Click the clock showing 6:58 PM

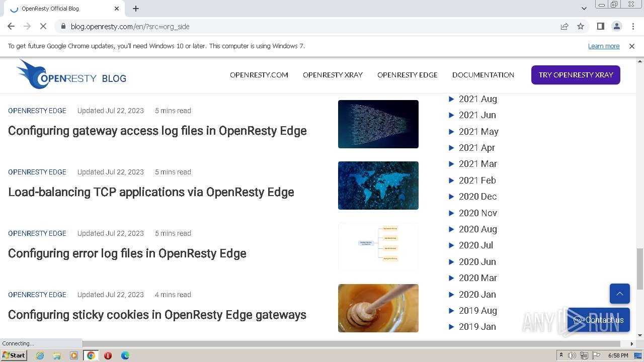(618, 355)
